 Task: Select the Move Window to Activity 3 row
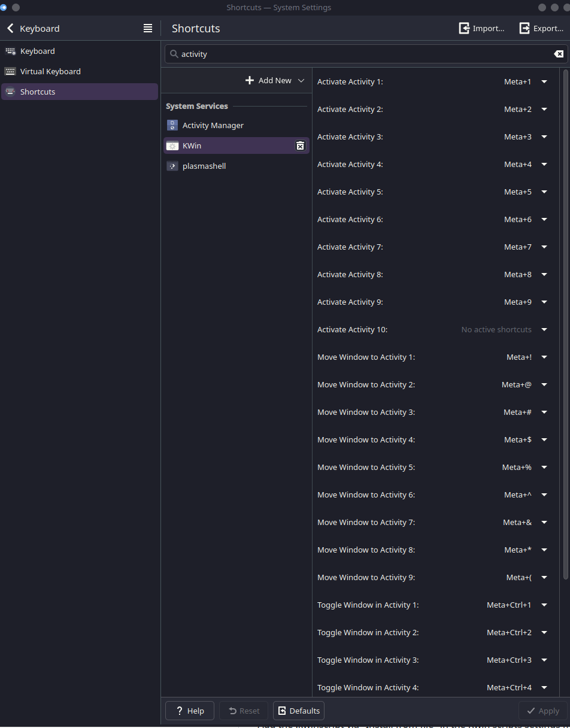click(437, 412)
